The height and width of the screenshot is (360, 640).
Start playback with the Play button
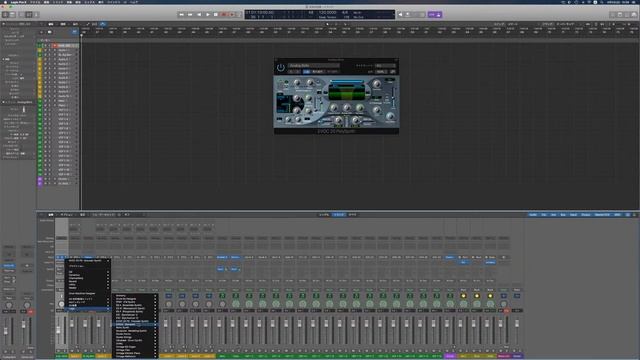coord(207,15)
